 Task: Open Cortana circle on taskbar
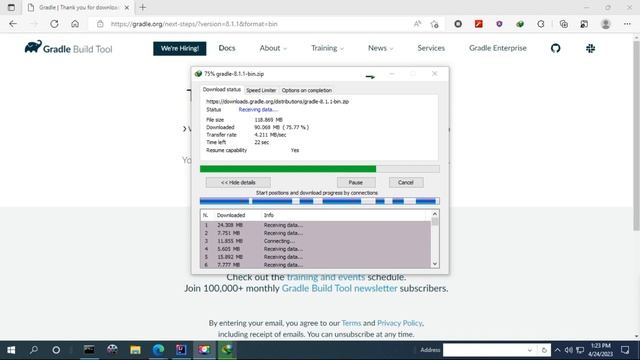(56, 350)
